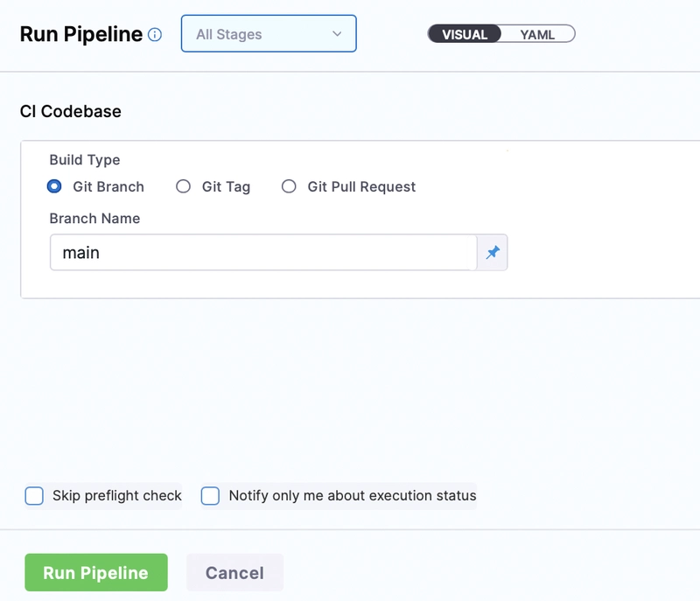Click the Build Type label

(x=85, y=160)
